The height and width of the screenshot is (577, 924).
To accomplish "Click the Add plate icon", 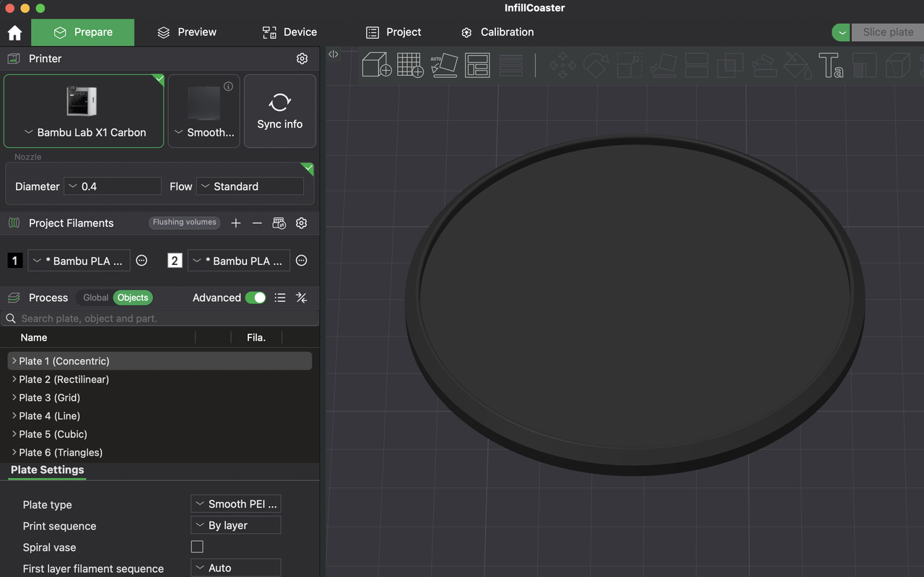I will click(410, 65).
